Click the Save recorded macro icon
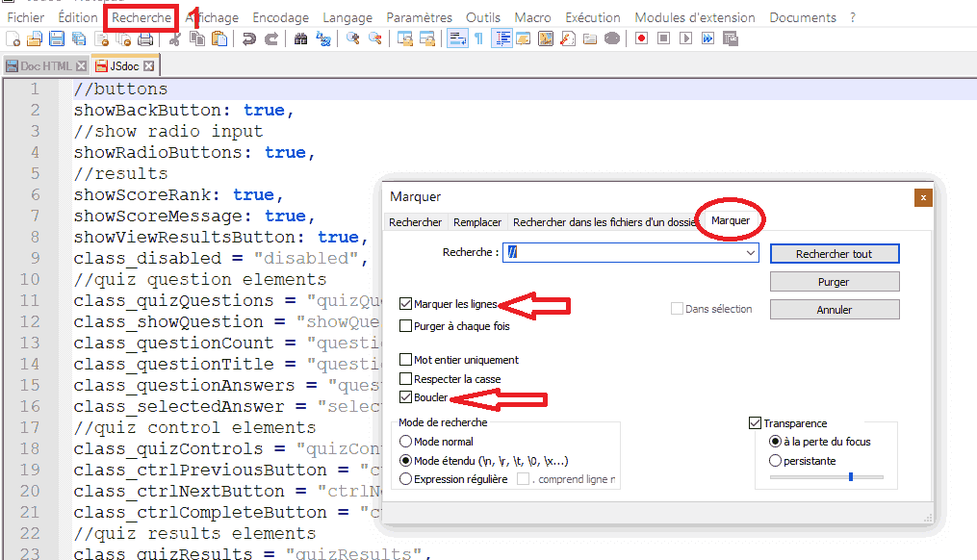977x560 pixels. (731, 39)
